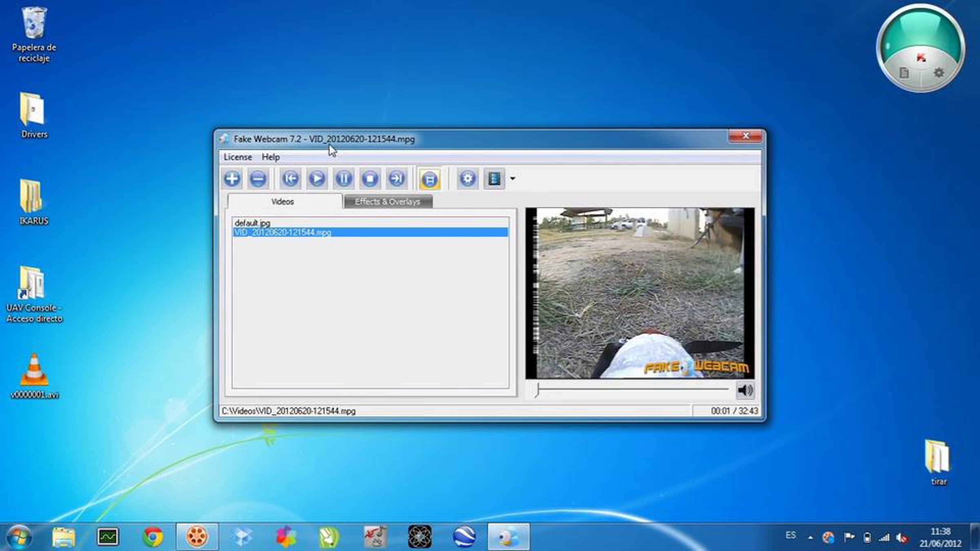This screenshot has width=980, height=551.
Task: Select default.jpg in the video list
Action: (x=370, y=223)
